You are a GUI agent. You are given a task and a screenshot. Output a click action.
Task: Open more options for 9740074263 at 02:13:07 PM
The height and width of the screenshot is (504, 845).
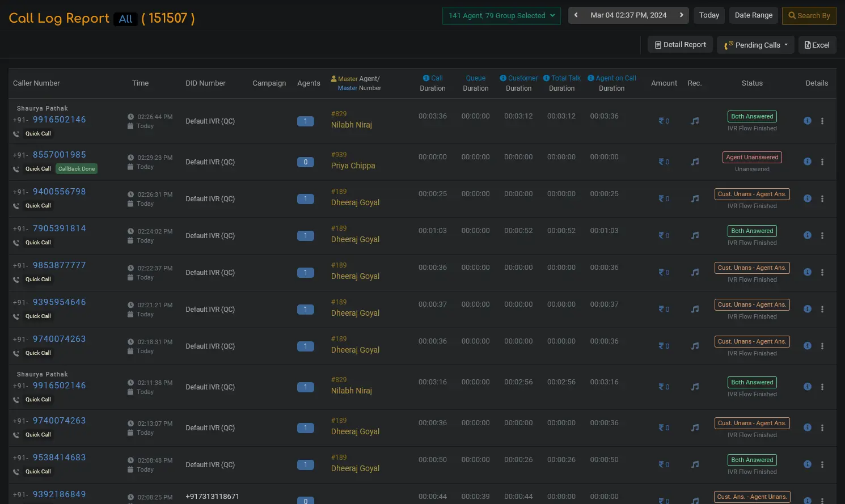click(x=822, y=427)
